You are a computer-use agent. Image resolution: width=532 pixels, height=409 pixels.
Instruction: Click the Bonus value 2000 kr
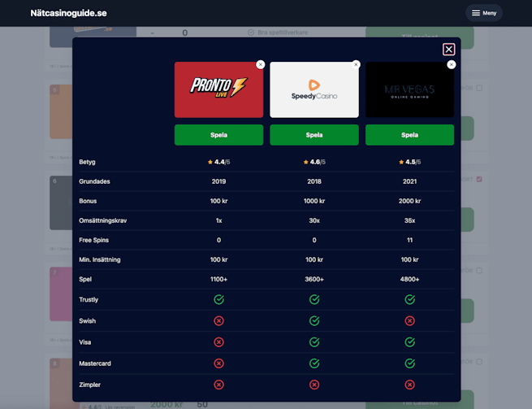point(410,201)
